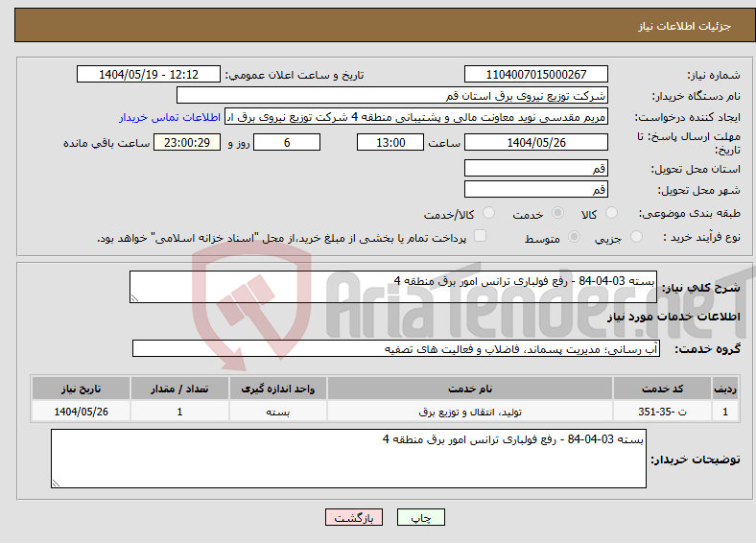Click the deadline time field 13:00

pos(390,142)
